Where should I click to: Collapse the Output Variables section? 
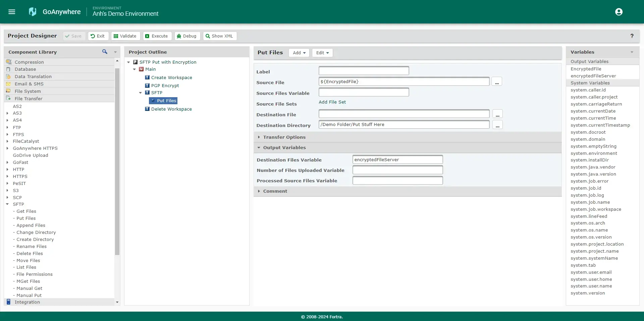(x=284, y=147)
